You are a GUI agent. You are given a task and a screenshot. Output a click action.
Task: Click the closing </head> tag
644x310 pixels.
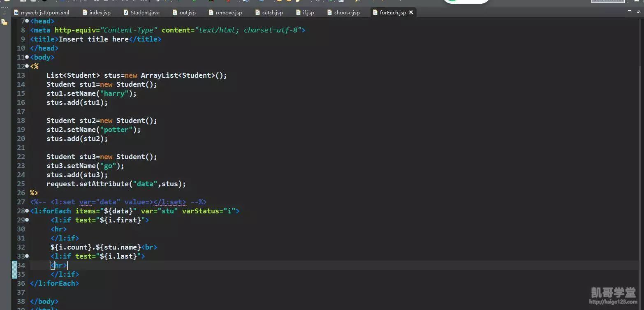pos(44,48)
